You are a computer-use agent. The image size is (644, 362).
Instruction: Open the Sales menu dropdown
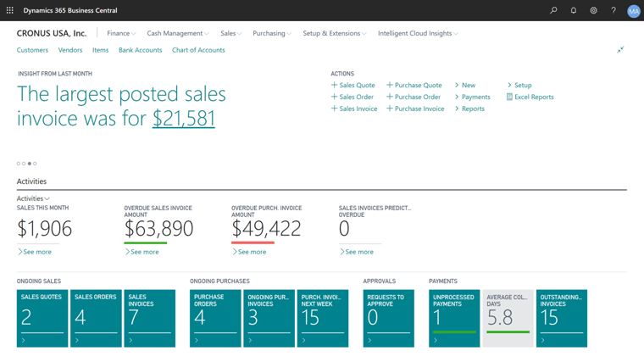[230, 33]
